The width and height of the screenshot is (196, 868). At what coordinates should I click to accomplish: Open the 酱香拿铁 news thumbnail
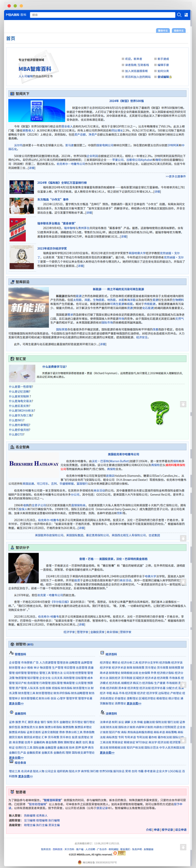tap(18, 230)
